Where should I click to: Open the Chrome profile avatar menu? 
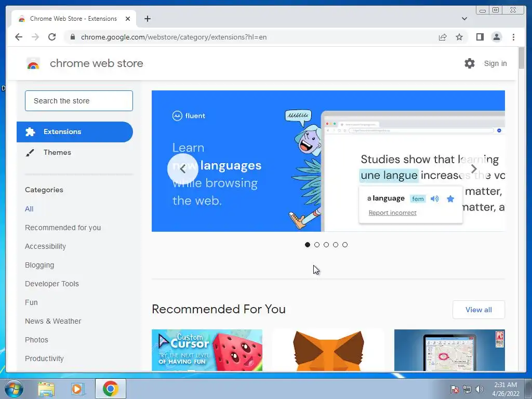tap(496, 37)
